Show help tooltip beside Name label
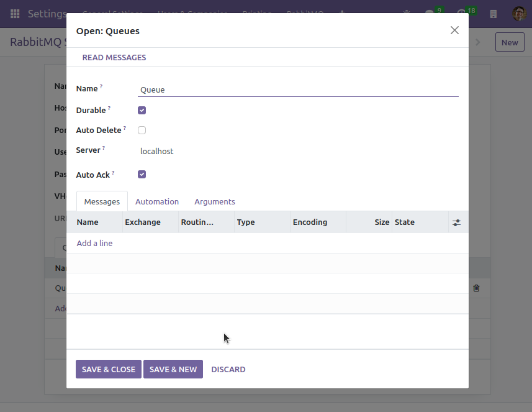The width and height of the screenshot is (532, 412). click(x=101, y=86)
